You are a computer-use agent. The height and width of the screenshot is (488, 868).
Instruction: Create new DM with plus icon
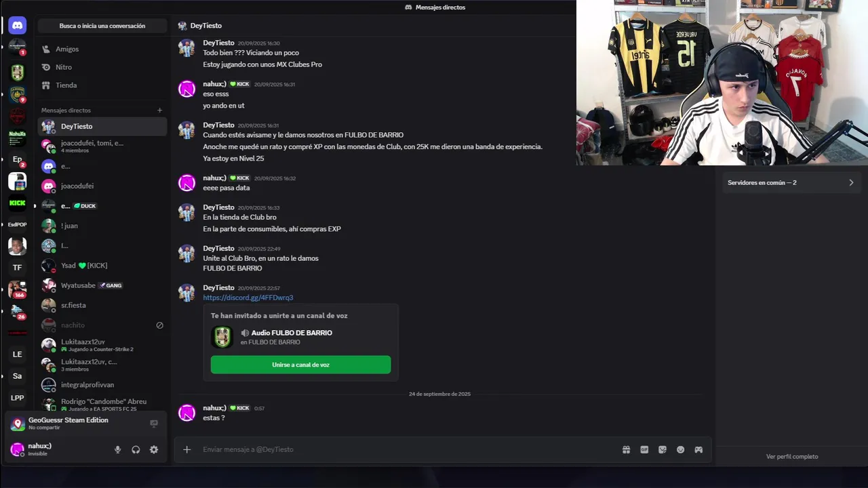(160, 110)
